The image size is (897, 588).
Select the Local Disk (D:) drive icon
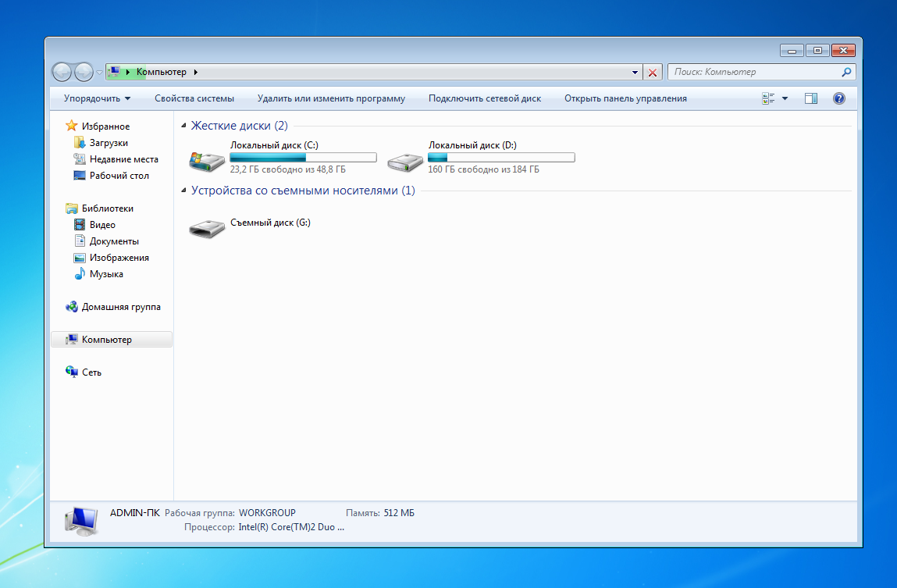click(x=404, y=162)
